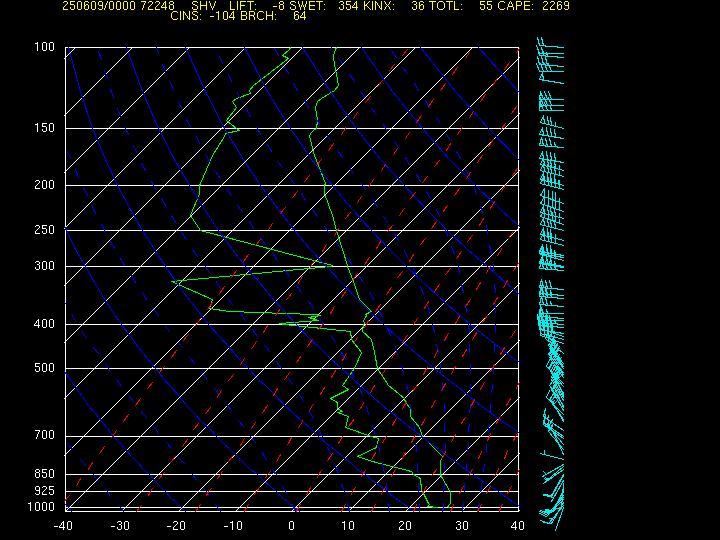The width and height of the screenshot is (720, 540).
Task: Click the SWET value 354
Action: (x=348, y=6)
